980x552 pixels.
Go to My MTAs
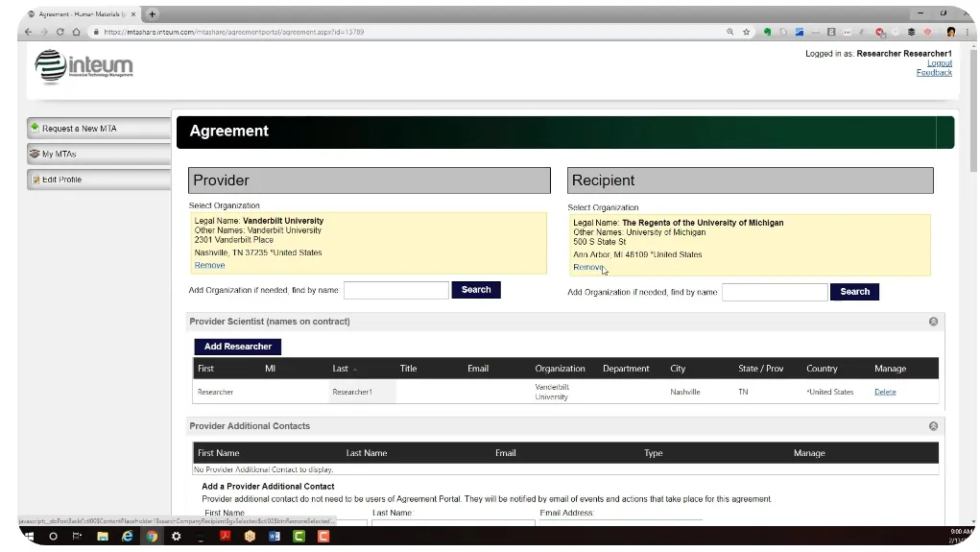[99, 154]
